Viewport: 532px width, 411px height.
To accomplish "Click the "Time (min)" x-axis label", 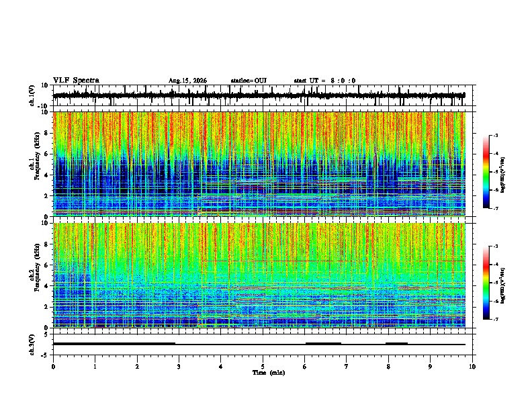I will coord(269,373).
